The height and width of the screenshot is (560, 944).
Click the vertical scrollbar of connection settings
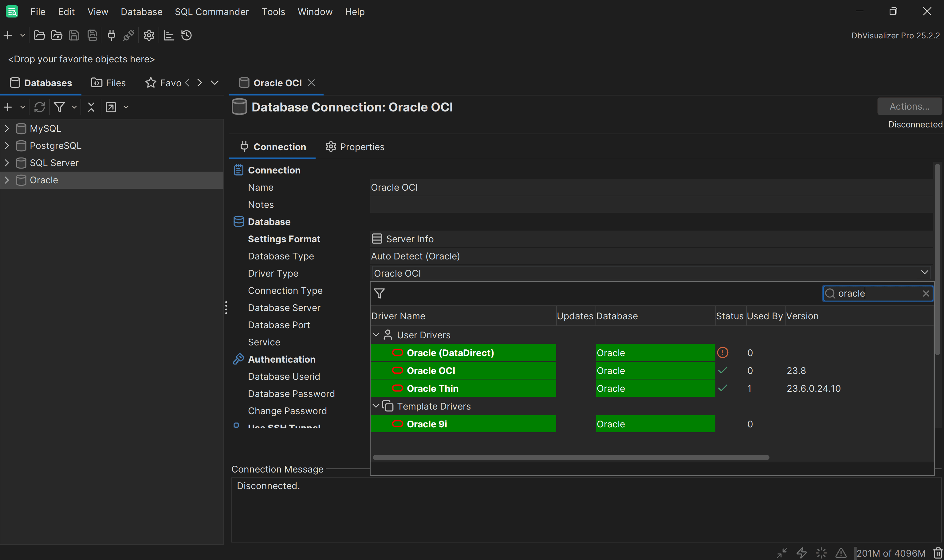click(938, 260)
